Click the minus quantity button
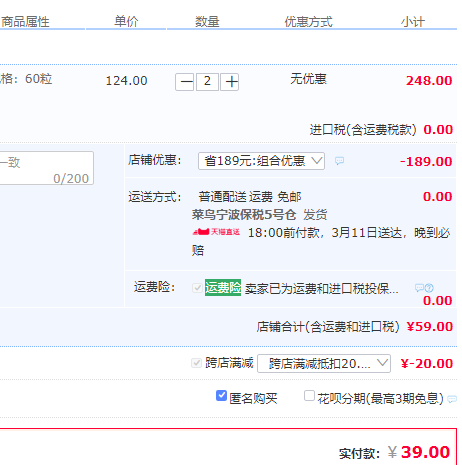Screen dimensions: 462x465 click(185, 82)
